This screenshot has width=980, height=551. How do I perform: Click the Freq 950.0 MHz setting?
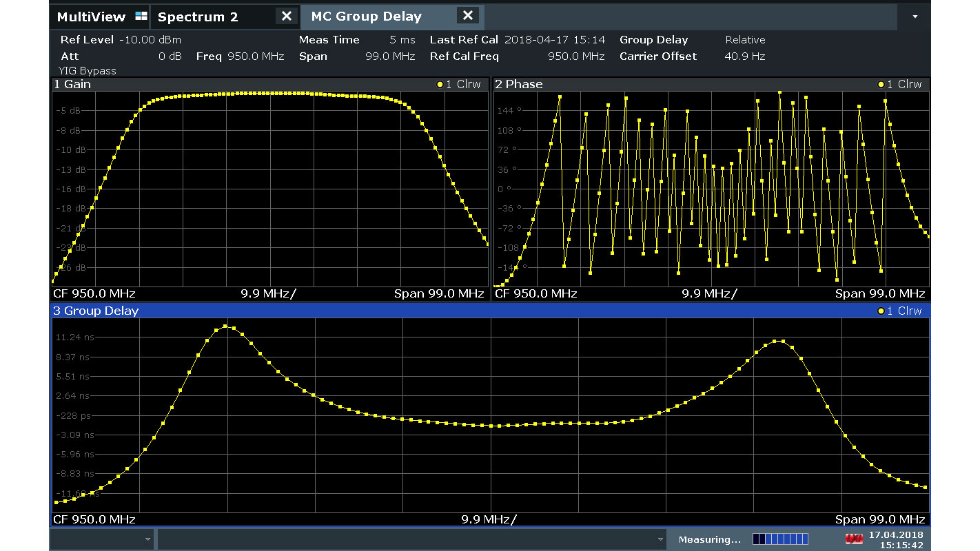click(x=240, y=56)
